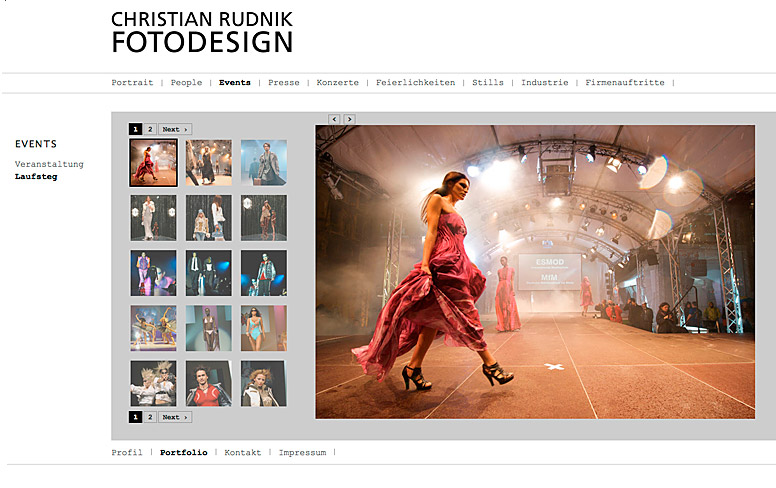This screenshot has height=488, width=776.
Task: Open the Impressum footer link
Action: (x=302, y=453)
